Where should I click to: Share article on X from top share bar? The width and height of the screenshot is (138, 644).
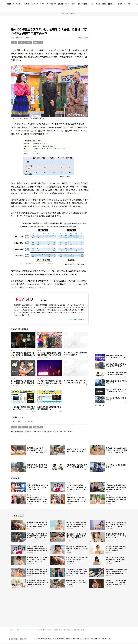(x=14, y=42)
